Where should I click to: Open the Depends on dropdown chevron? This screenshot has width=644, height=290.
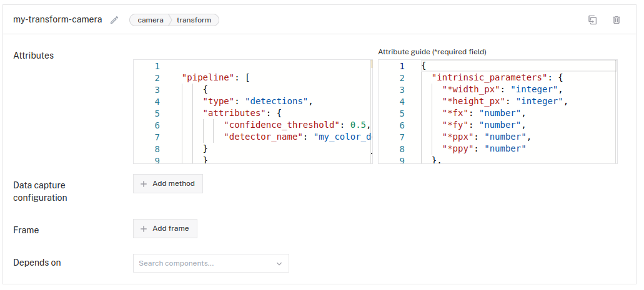[x=279, y=264]
